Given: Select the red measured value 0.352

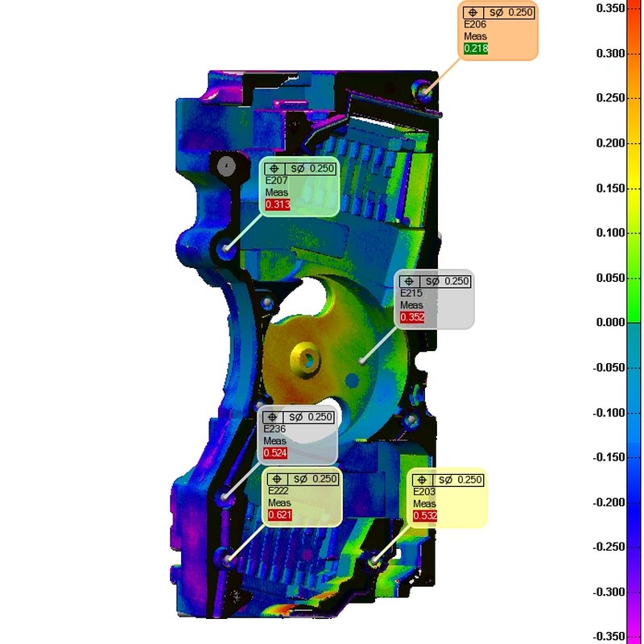Looking at the screenshot, I should [412, 317].
